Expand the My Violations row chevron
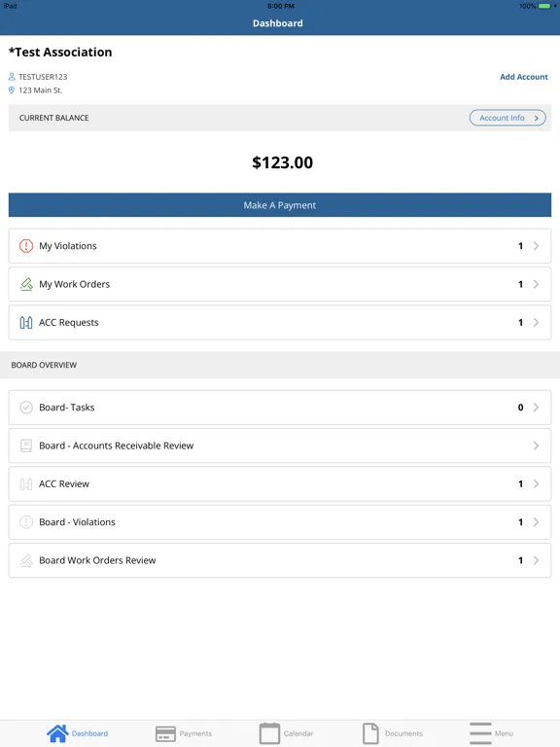 tap(537, 246)
